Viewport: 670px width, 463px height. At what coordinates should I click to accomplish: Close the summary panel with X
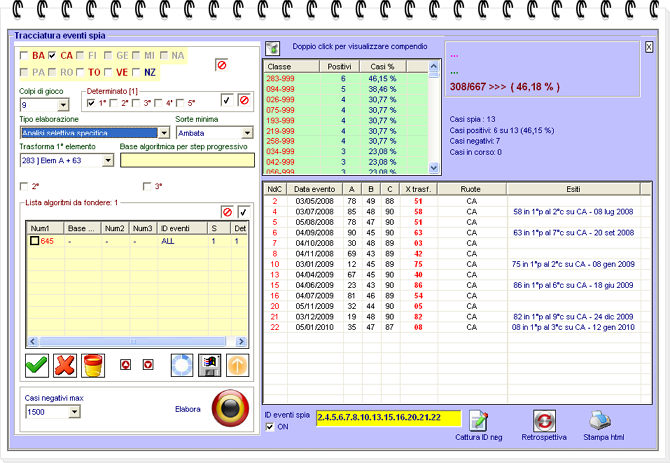(649, 47)
